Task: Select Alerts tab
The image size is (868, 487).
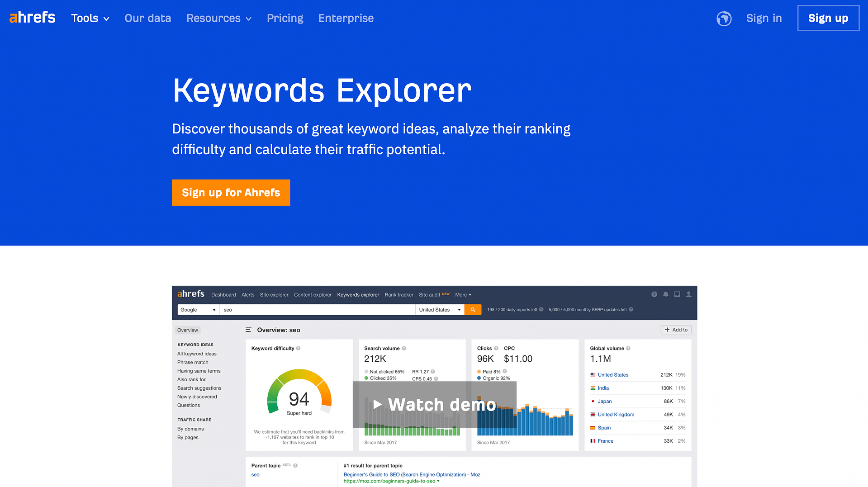Action: point(248,295)
